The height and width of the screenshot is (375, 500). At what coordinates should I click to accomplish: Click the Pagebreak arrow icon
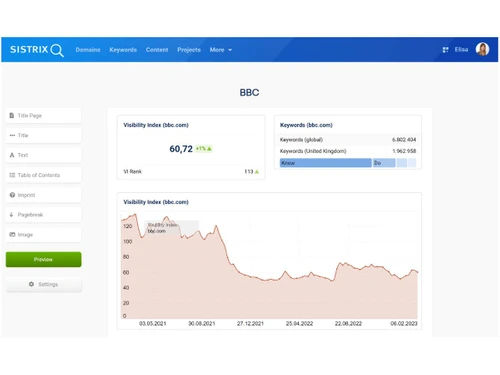coord(11,215)
